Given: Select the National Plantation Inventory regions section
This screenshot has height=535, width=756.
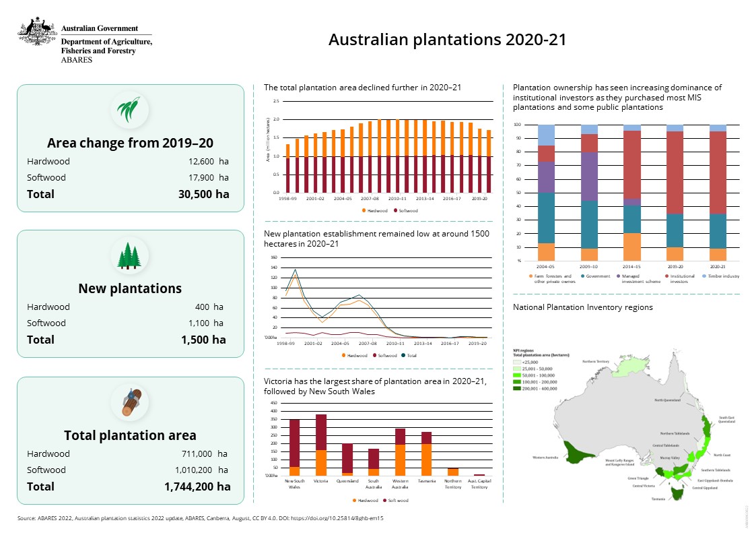Looking at the screenshot, I should click(x=584, y=307).
